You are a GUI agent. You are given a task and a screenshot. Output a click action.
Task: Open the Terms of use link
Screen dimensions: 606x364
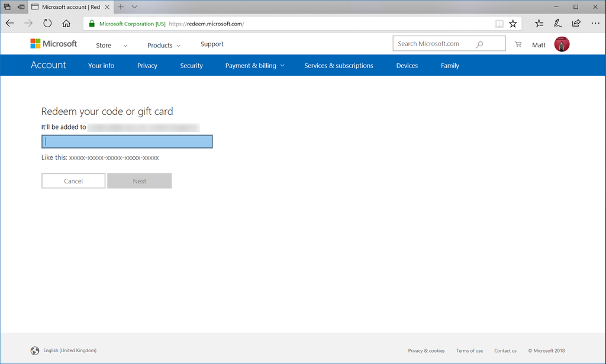pos(469,350)
